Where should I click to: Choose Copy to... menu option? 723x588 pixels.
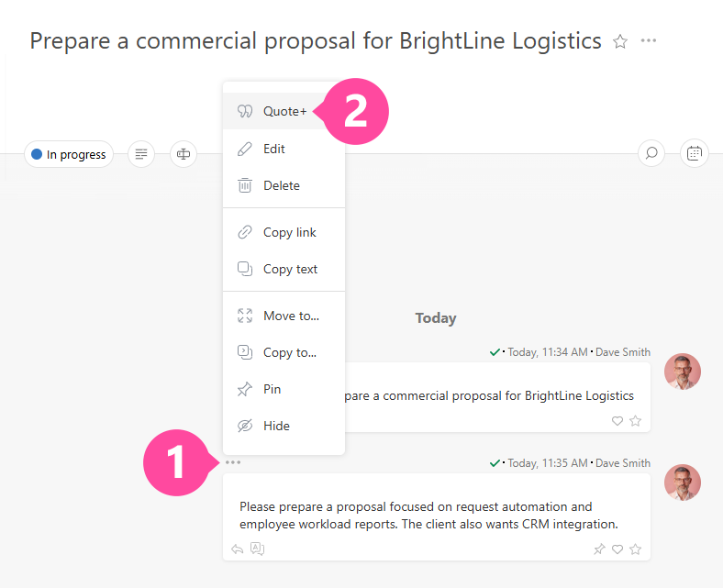[290, 352]
